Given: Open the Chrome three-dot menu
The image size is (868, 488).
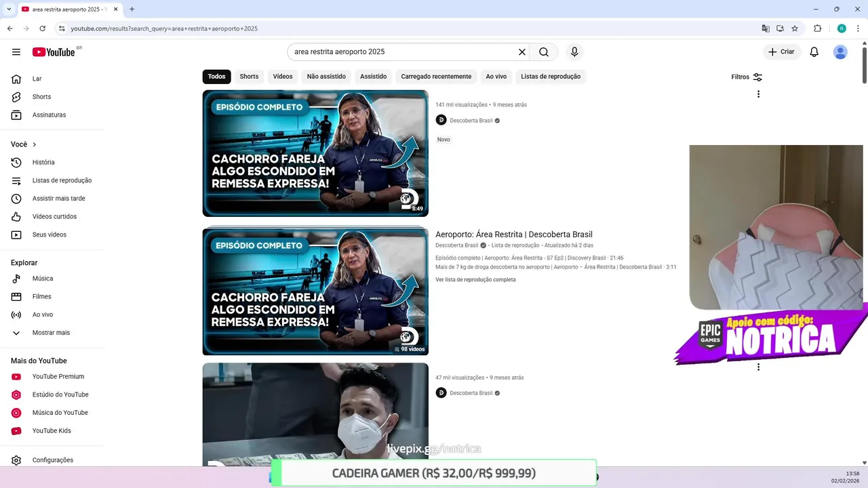Looking at the screenshot, I should coord(858,28).
